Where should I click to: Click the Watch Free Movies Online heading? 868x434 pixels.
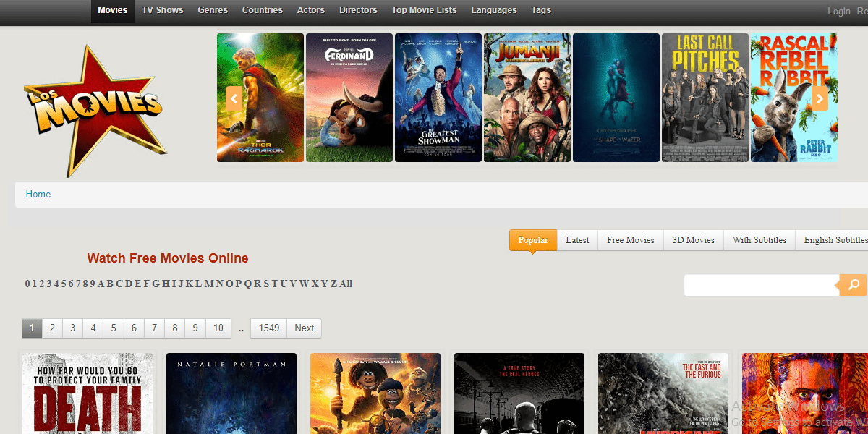click(168, 258)
